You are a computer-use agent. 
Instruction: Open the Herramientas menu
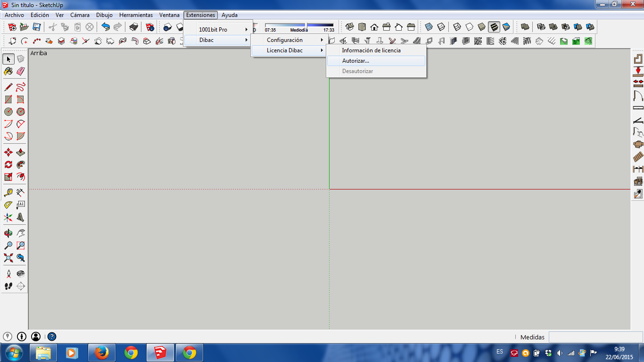pos(136,15)
